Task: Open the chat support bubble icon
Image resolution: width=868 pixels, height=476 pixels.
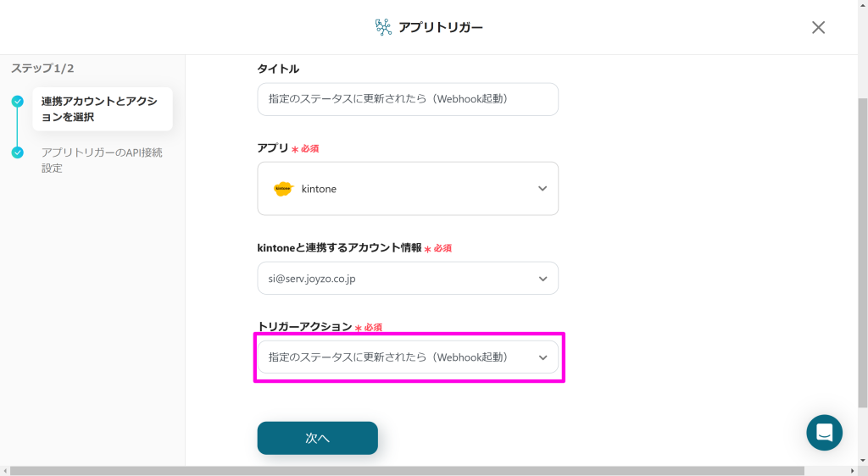Action: [x=824, y=432]
